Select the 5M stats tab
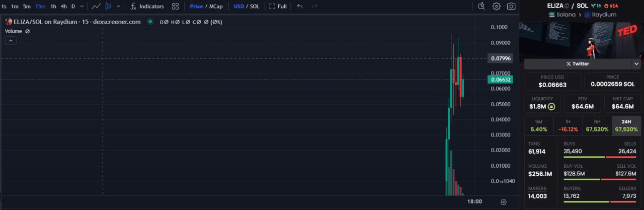 point(539,126)
